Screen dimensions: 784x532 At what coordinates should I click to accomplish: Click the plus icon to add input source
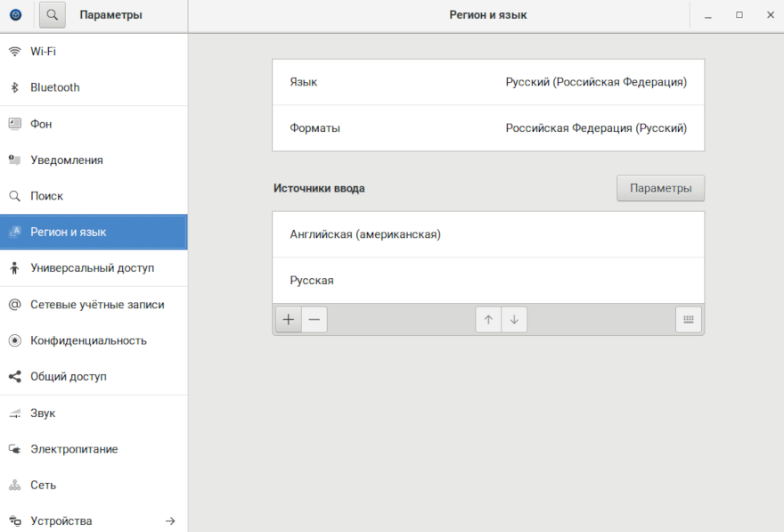[288, 319]
